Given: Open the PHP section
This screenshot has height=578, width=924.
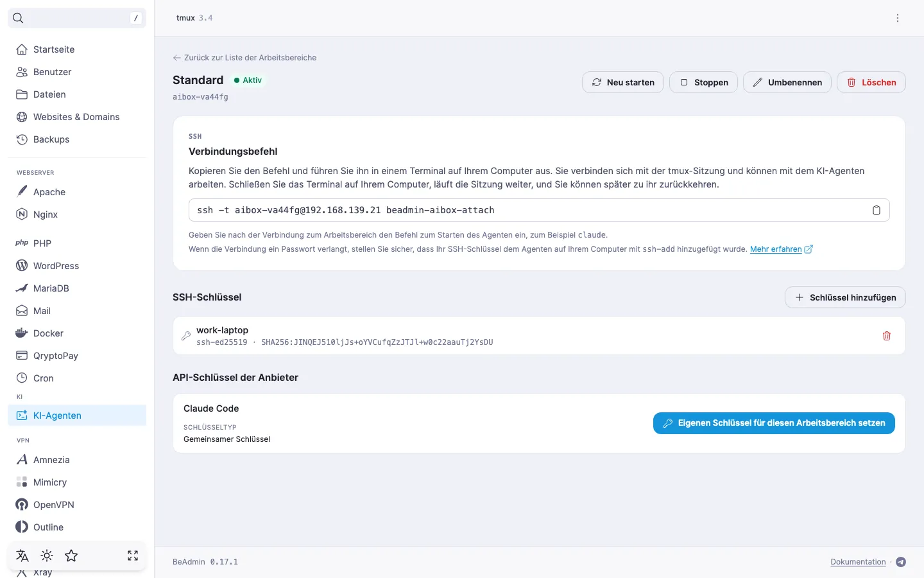Looking at the screenshot, I should pos(77,243).
